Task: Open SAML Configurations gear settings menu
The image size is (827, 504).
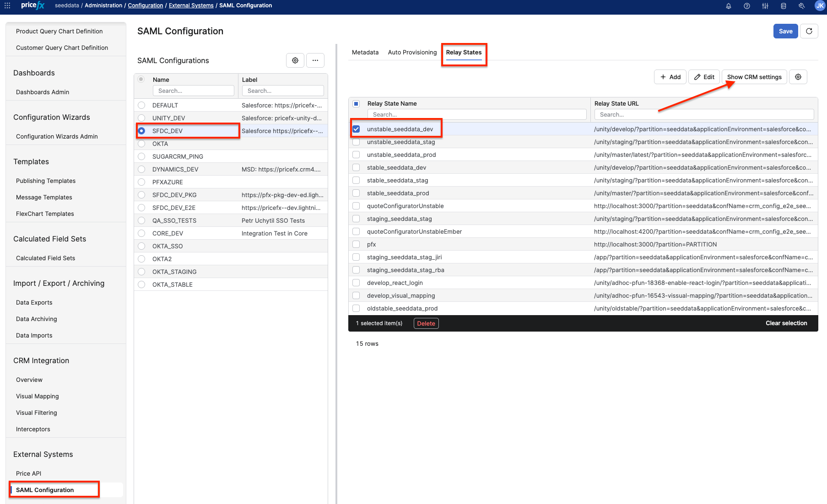Action: coord(295,60)
